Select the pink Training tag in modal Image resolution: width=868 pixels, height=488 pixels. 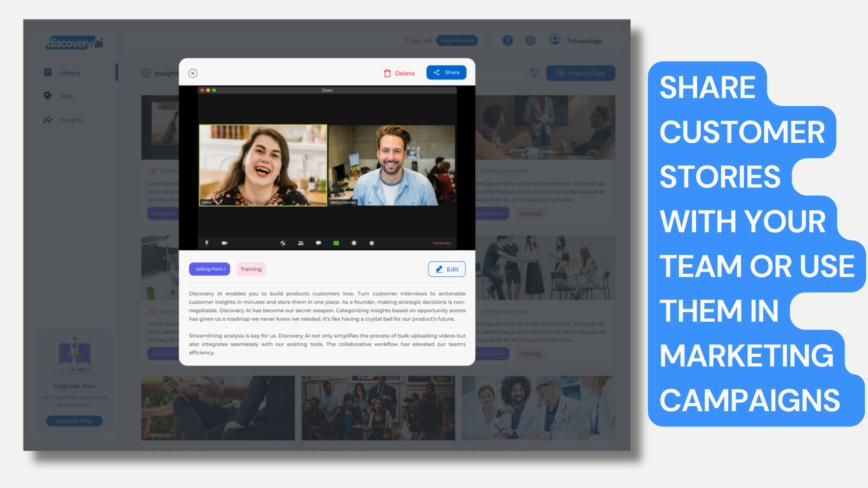[251, 269]
